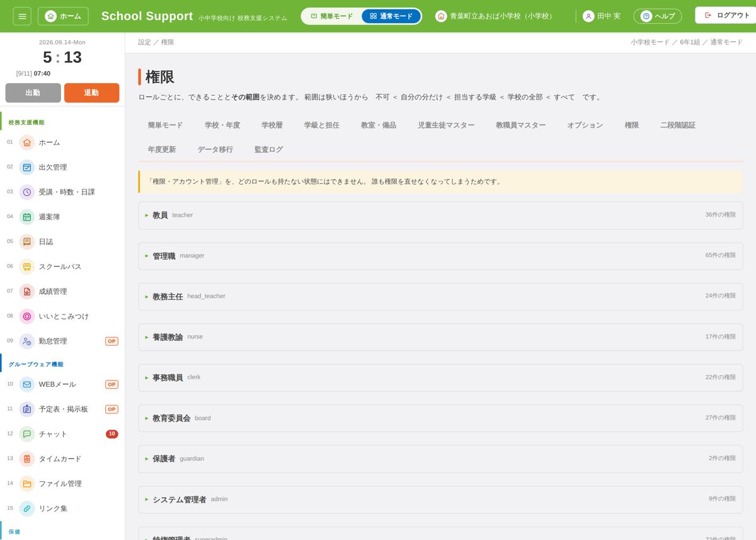This screenshot has width=756, height=540.
Task: Open ファイル管理 in sidebar
Action: [x=62, y=484]
